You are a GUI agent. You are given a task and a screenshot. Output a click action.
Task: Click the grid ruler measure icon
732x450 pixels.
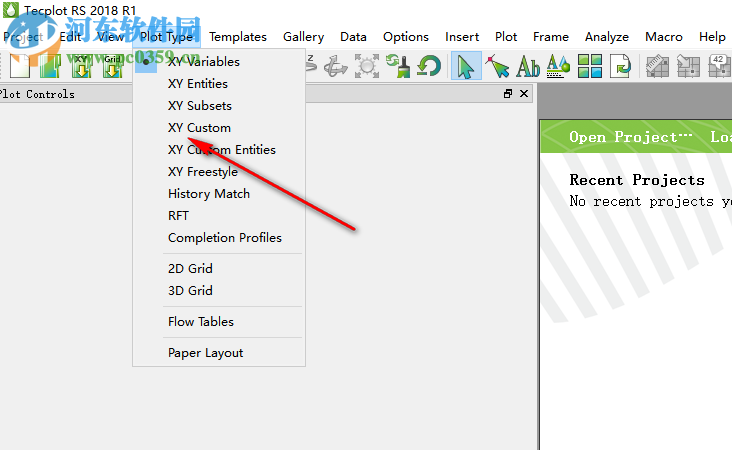(x=657, y=66)
